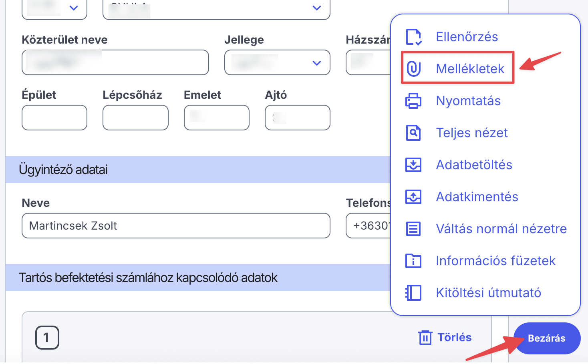Screen dimensions: 588x364
Task: Choose Adatbetöltés from the menu
Action: [x=474, y=165]
